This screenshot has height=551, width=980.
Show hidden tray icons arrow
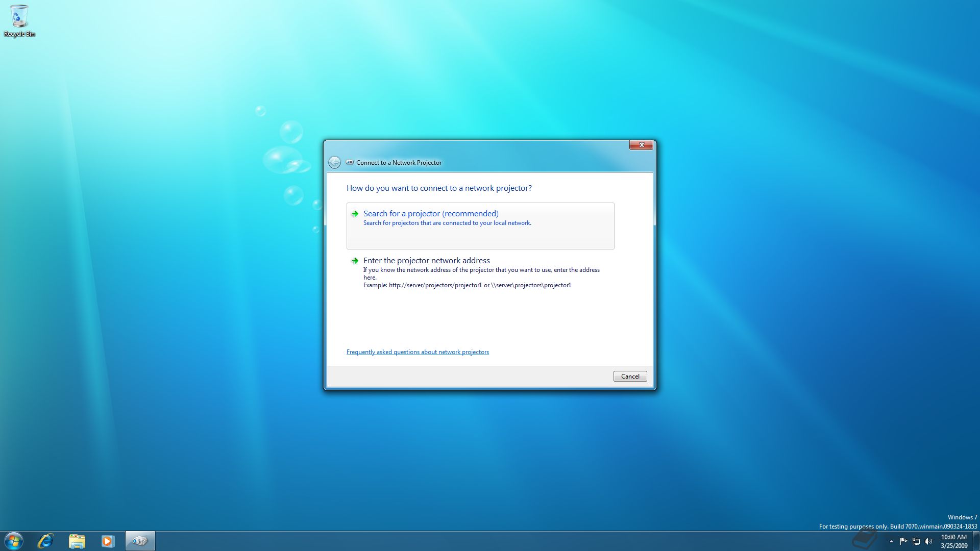point(891,541)
